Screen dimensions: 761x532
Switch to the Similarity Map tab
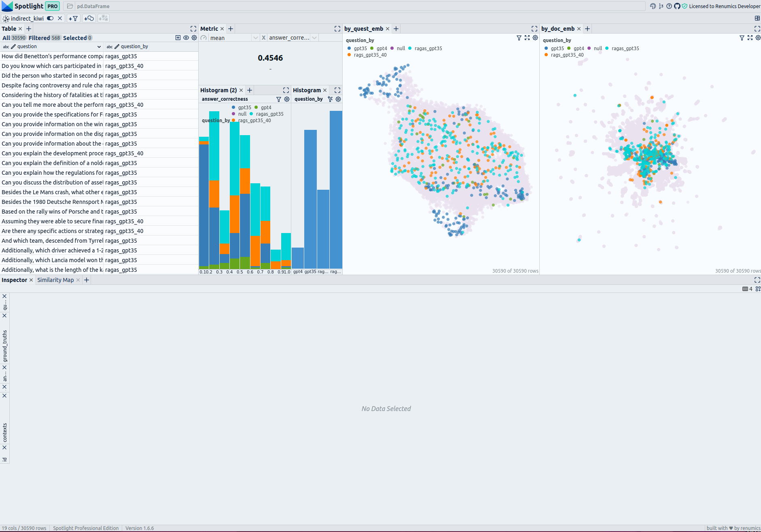(x=55, y=280)
